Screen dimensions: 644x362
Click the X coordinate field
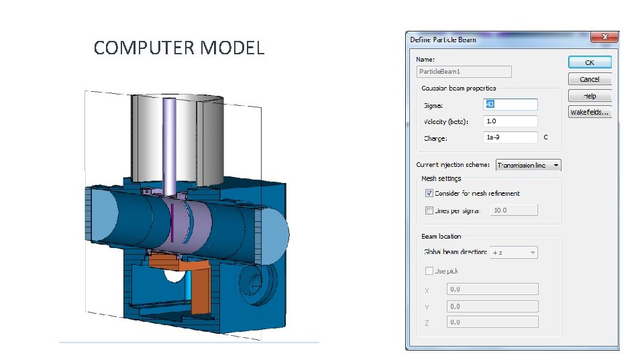[x=492, y=289]
